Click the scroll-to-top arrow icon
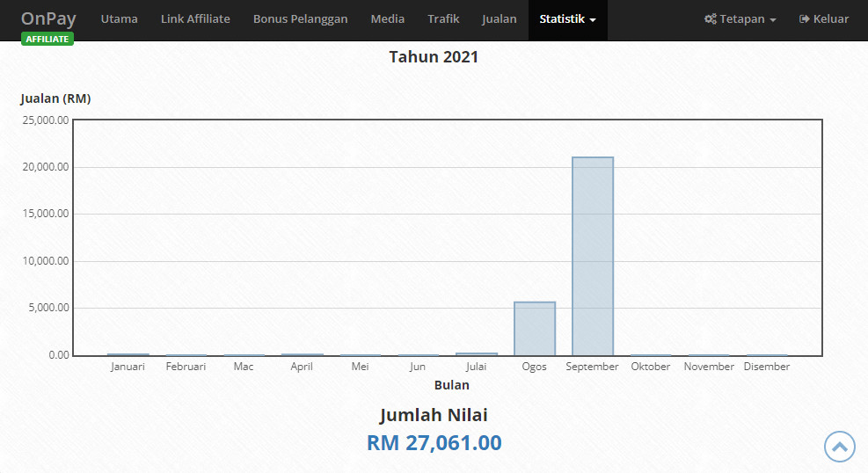This screenshot has width=868, height=473. coord(839,447)
